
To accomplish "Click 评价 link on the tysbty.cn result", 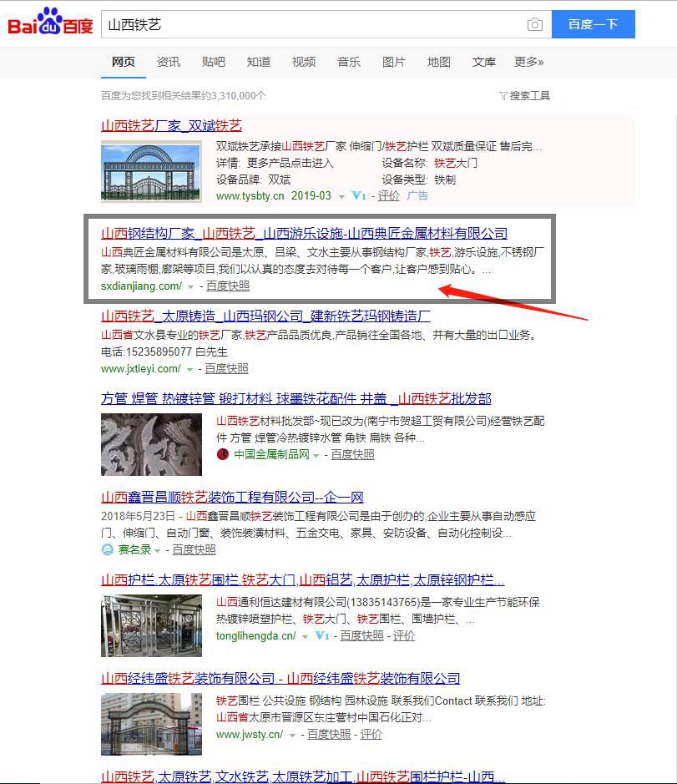I will 388,195.
